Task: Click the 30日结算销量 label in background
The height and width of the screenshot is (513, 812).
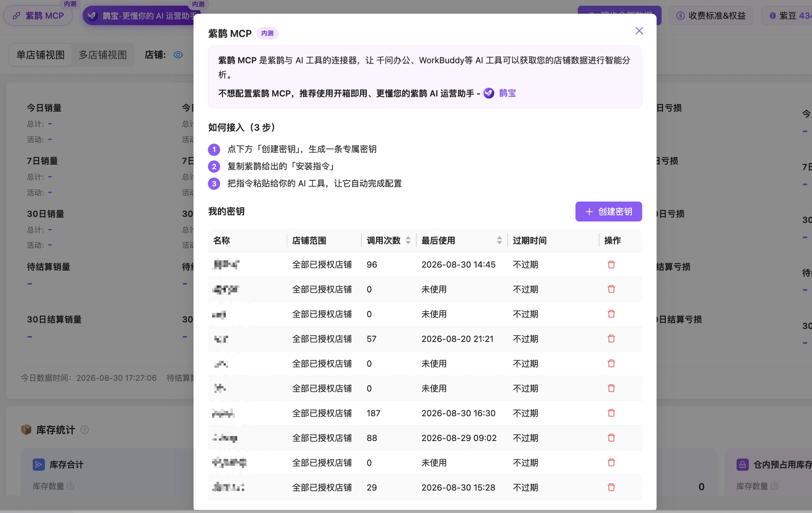Action: coord(54,320)
